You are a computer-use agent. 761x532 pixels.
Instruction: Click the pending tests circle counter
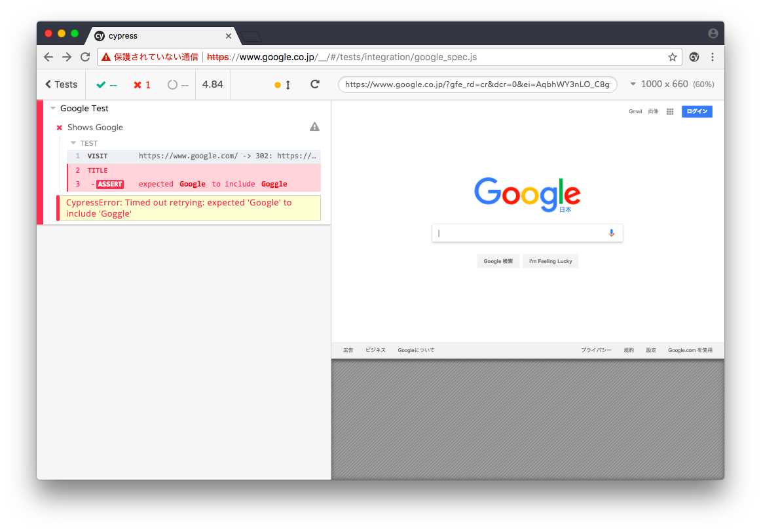click(177, 85)
